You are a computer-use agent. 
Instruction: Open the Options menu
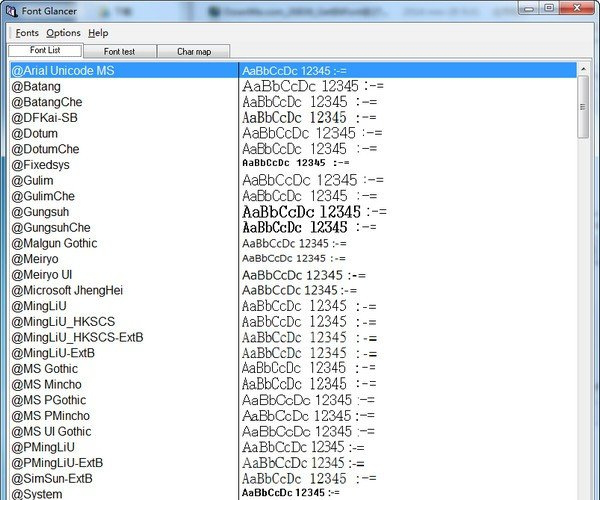click(x=63, y=33)
